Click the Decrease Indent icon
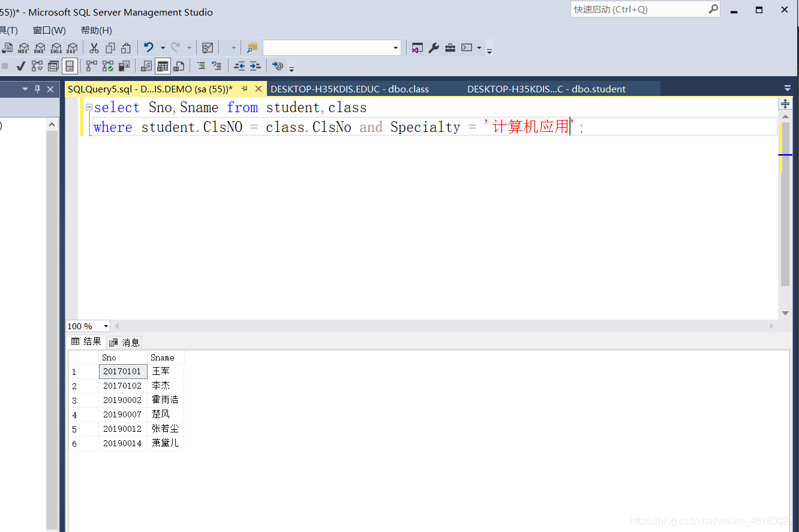The width and height of the screenshot is (799, 532). point(239,66)
